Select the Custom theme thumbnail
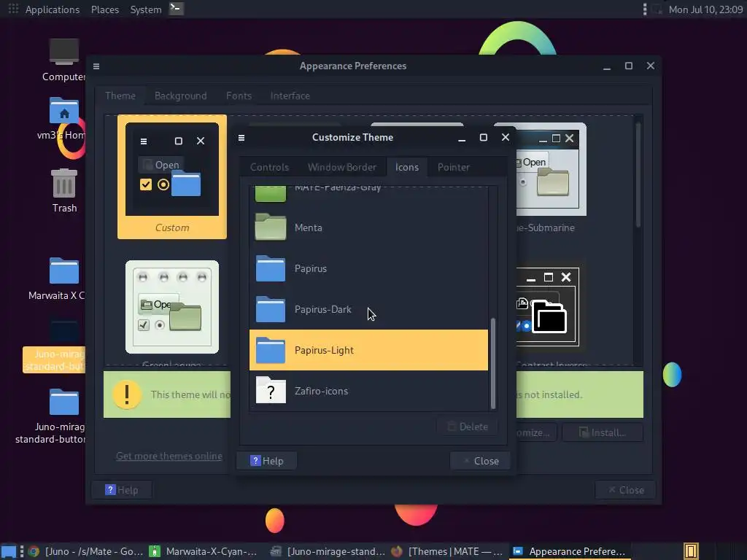Screen dimensions: 747x560 click(x=172, y=176)
